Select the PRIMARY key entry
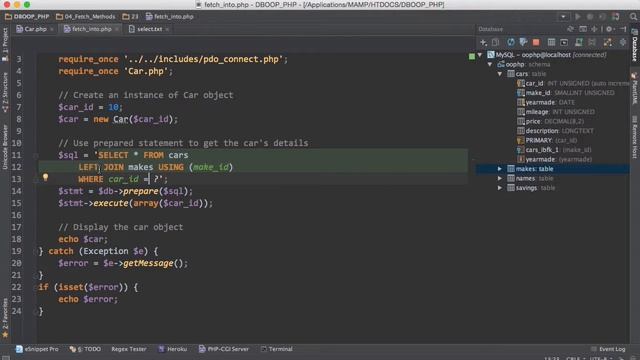 [547, 140]
